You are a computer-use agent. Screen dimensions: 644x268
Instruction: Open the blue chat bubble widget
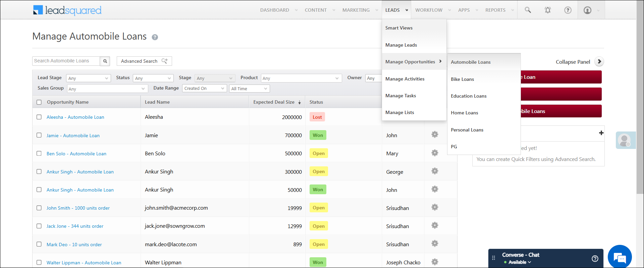tap(620, 257)
